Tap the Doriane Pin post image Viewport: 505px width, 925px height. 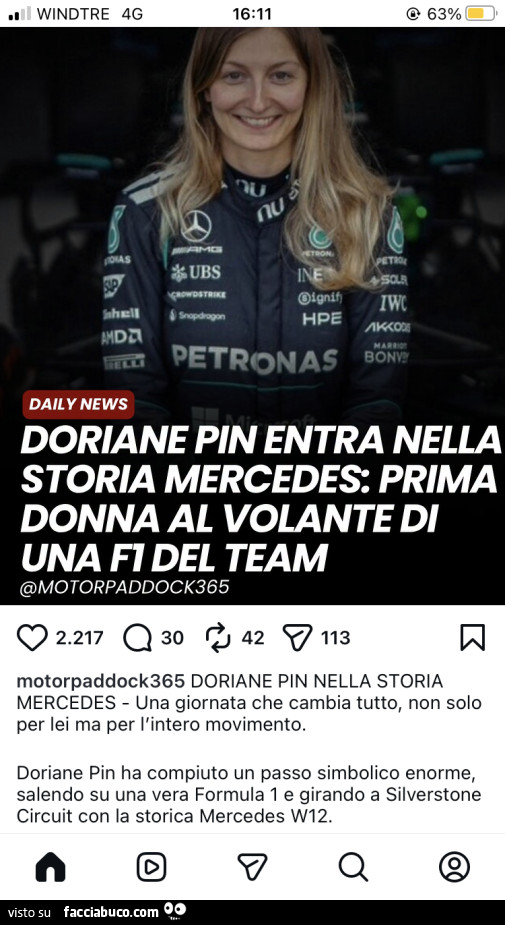252,316
